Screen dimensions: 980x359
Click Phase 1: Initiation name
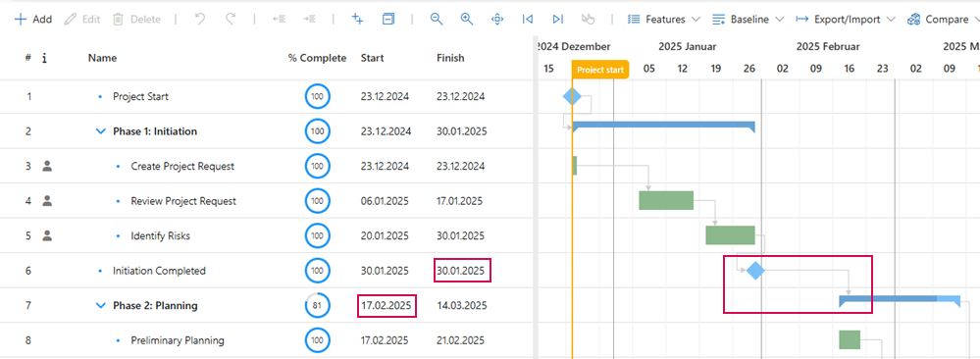tap(155, 131)
